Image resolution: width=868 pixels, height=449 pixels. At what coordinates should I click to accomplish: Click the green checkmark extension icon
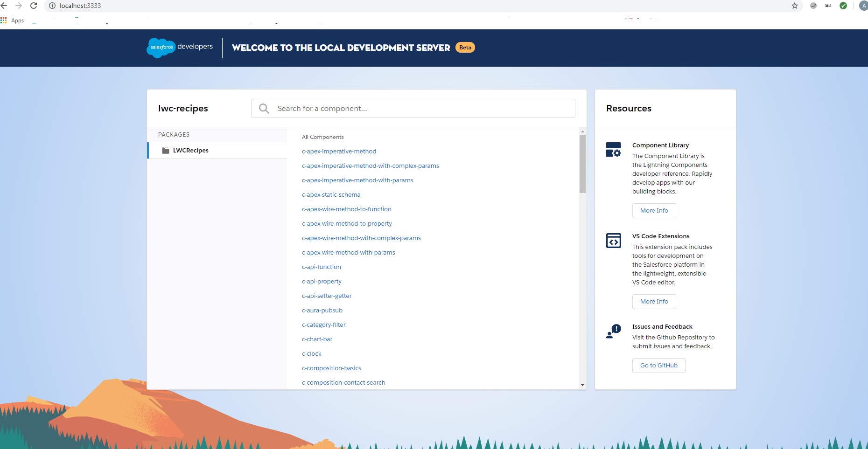tap(843, 6)
